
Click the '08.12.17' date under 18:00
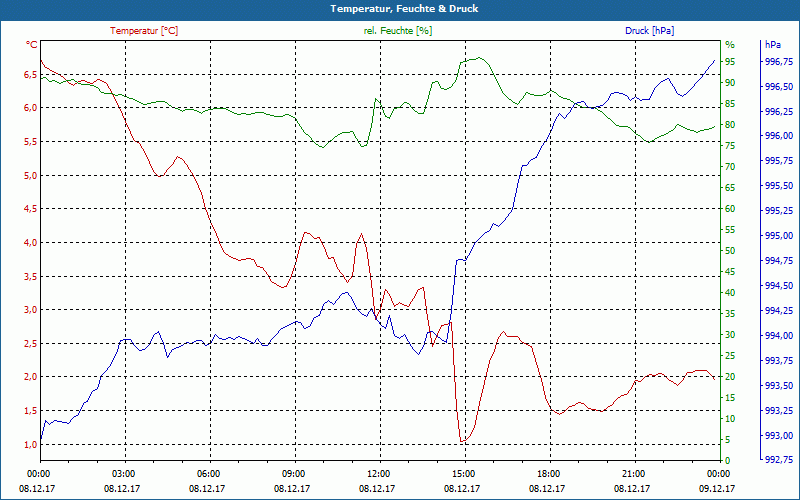[x=547, y=489]
